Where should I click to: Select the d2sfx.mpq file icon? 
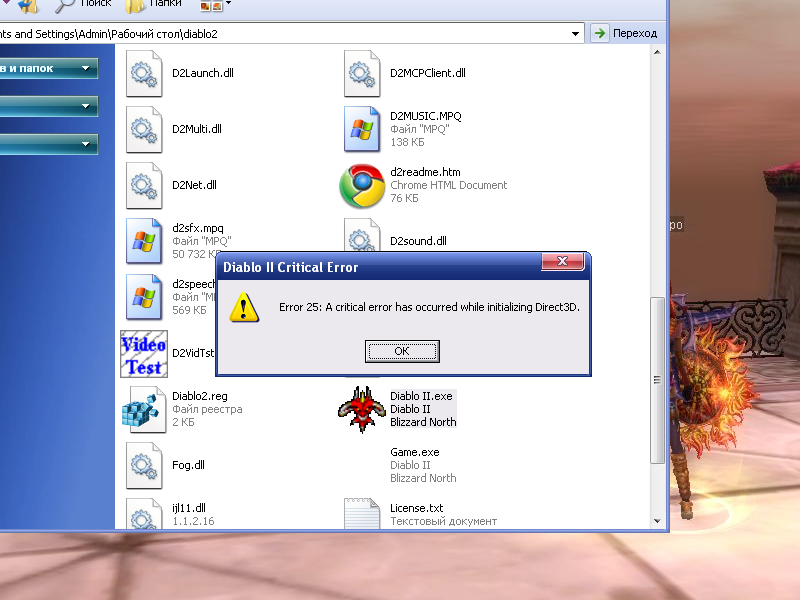(x=144, y=241)
